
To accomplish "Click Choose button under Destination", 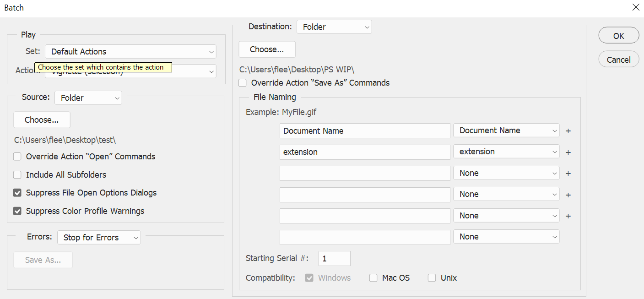I will 267,49.
